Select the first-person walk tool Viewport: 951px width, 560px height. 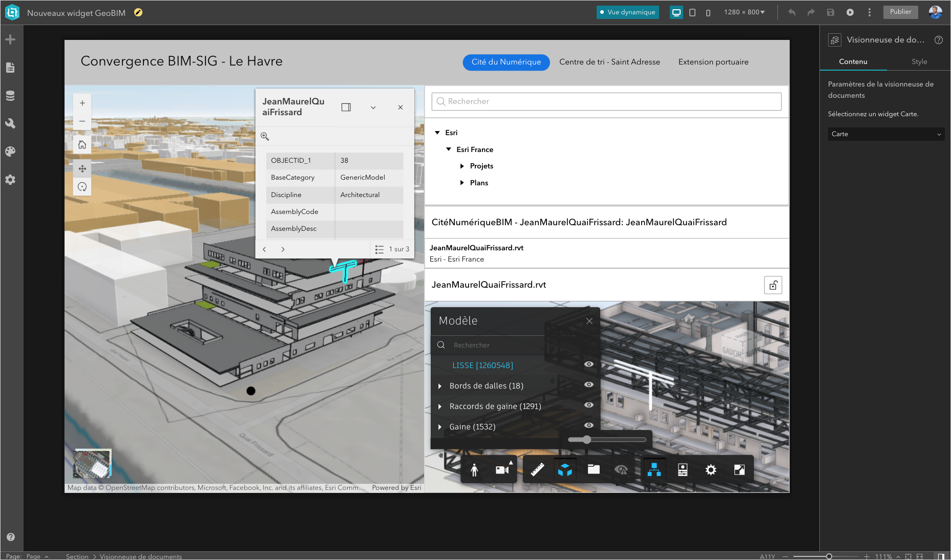(474, 469)
